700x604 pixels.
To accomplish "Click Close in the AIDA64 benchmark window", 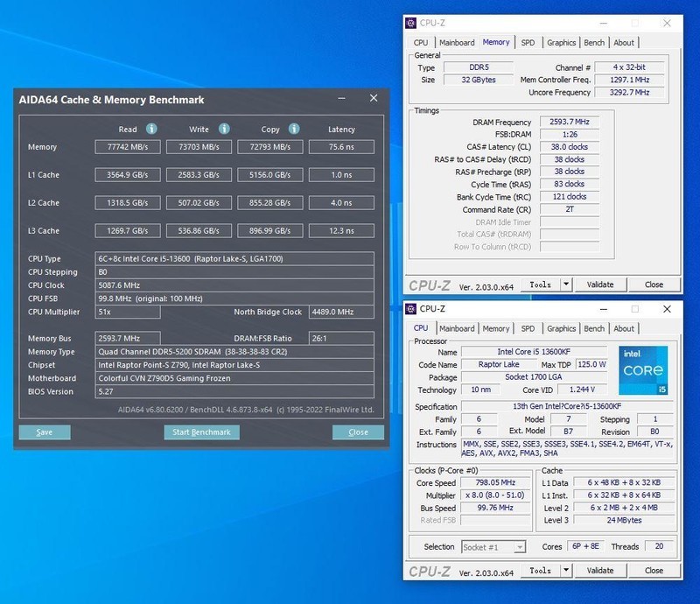I will coord(356,432).
